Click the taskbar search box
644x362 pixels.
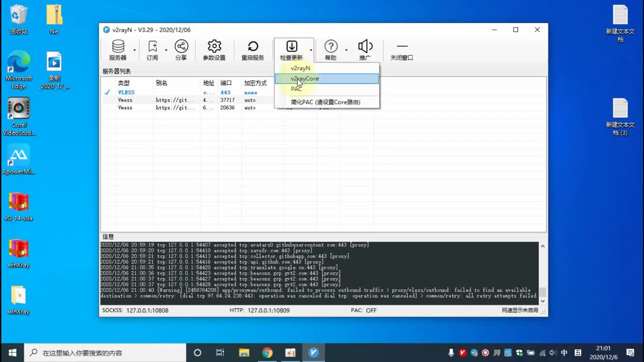pos(105,352)
